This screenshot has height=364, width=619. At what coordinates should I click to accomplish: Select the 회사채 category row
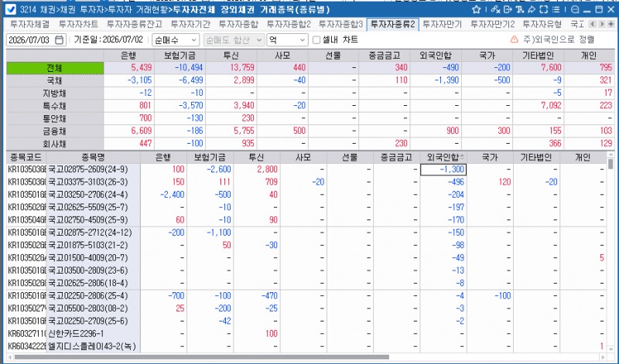click(x=55, y=144)
